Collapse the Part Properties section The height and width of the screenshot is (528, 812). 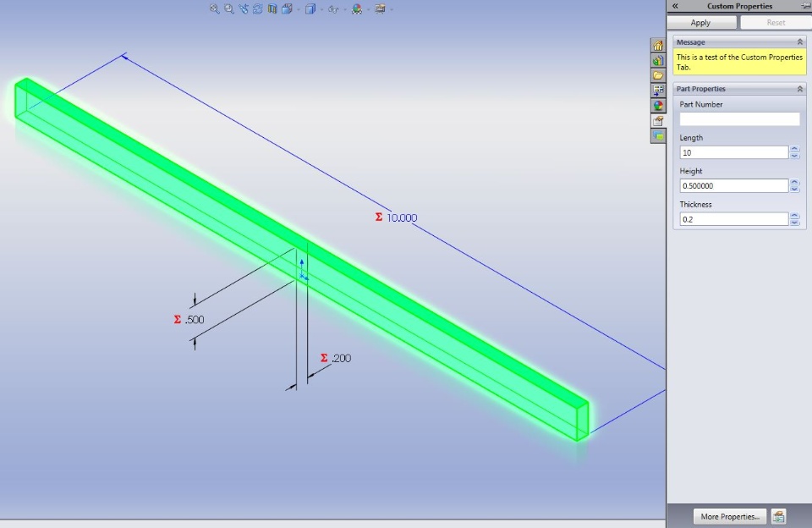[x=799, y=89]
